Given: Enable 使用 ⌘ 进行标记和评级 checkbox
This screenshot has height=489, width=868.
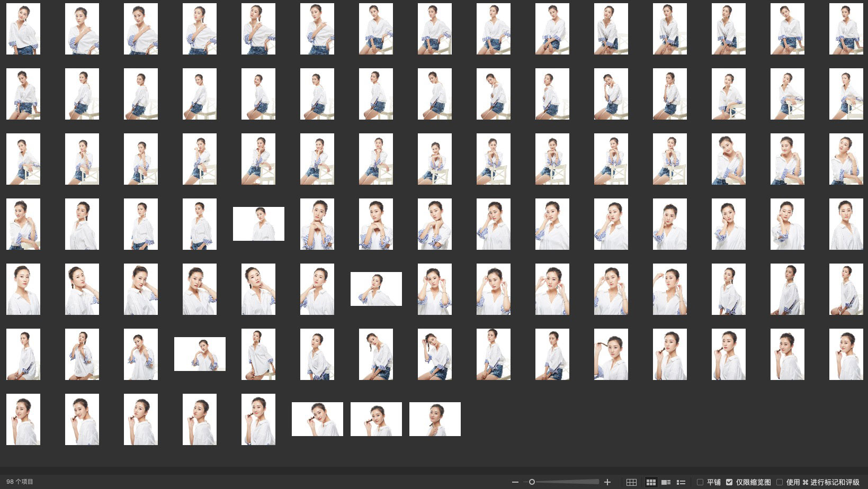Looking at the screenshot, I should tap(780, 482).
